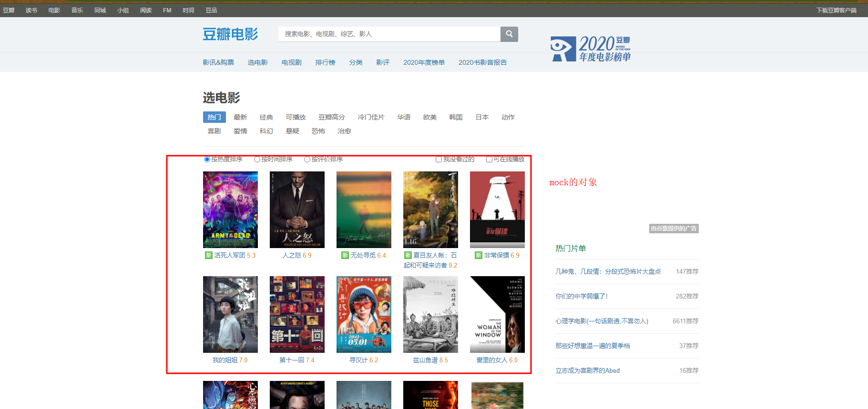Screen dimensions: 868x409
Task: Open list 几种鬼，几段情：分段式恐怖片大盘点
Action: pyautogui.click(x=608, y=271)
